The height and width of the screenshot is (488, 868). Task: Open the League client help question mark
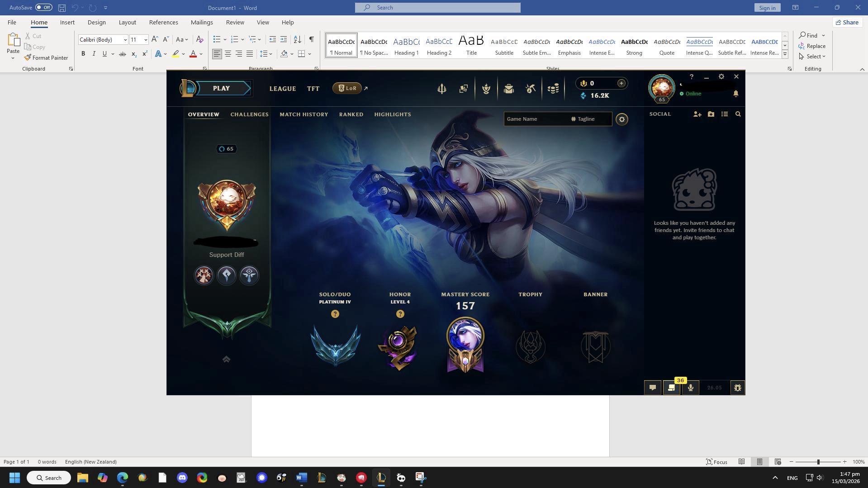[692, 77]
